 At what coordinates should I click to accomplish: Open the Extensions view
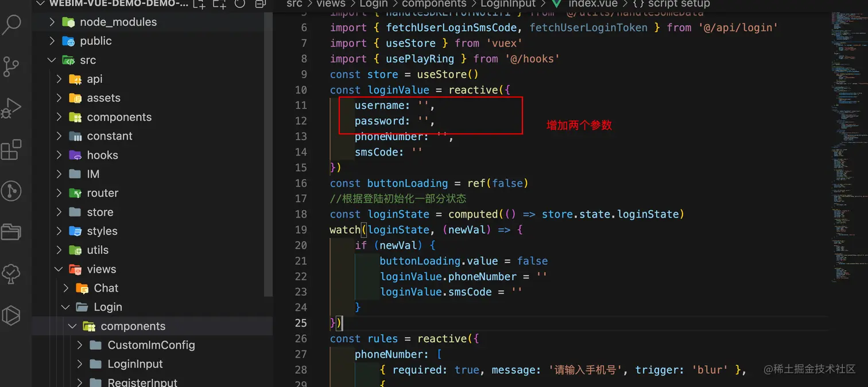pos(11,150)
